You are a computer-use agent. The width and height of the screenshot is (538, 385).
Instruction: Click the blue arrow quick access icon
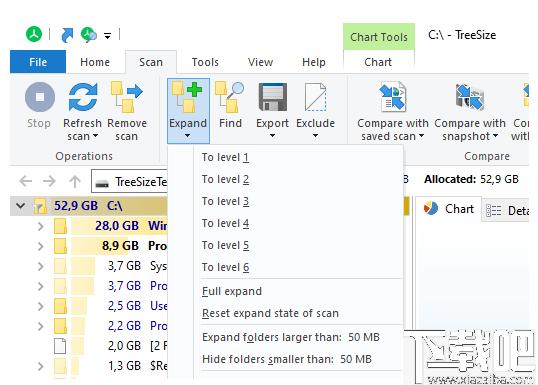coord(67,35)
